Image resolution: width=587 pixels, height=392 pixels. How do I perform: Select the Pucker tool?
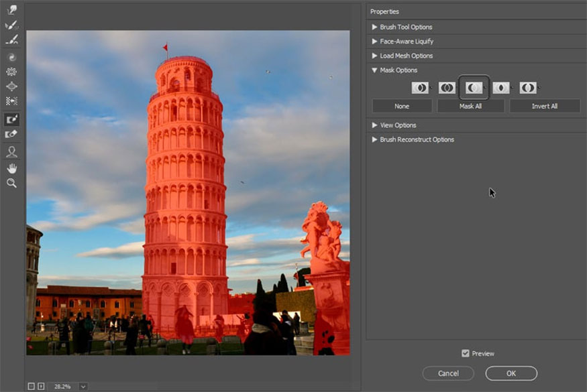click(11, 72)
